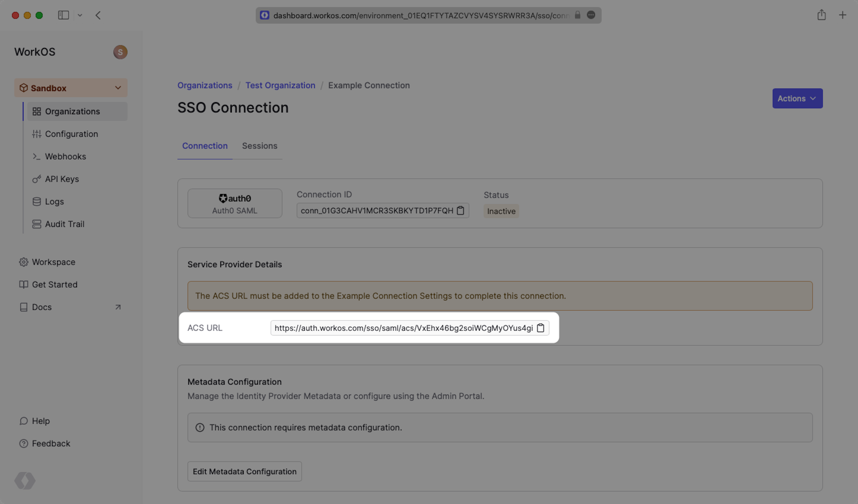Click the Safari share icon
Viewport: 858px width, 504px height.
pyautogui.click(x=821, y=15)
